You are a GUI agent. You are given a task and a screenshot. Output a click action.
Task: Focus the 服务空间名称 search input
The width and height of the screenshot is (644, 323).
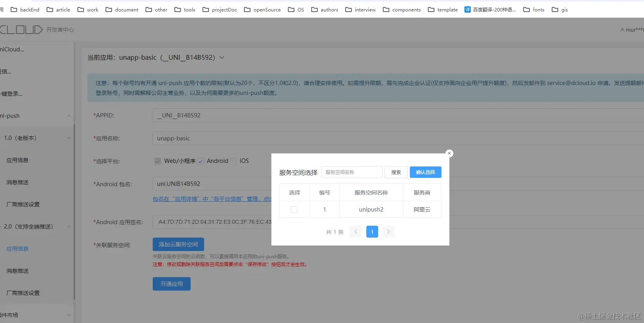[352, 172]
